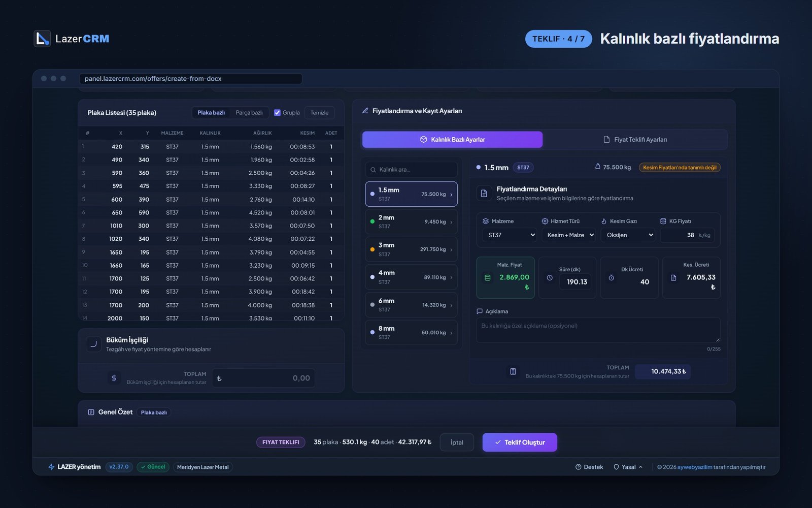
Task: Select the 1.5 mm ST37 thickness item
Action: click(x=411, y=194)
